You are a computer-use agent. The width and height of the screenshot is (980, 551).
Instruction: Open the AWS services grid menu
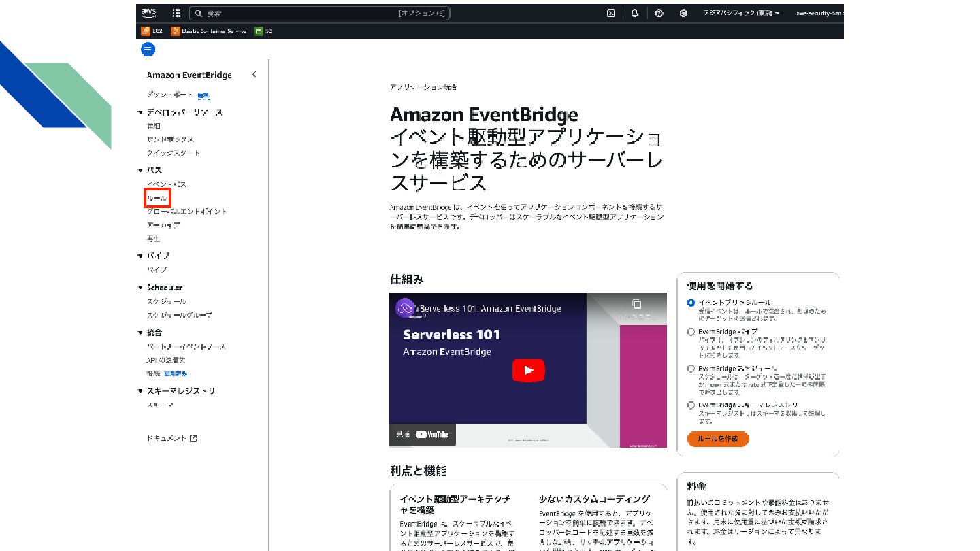click(x=176, y=13)
